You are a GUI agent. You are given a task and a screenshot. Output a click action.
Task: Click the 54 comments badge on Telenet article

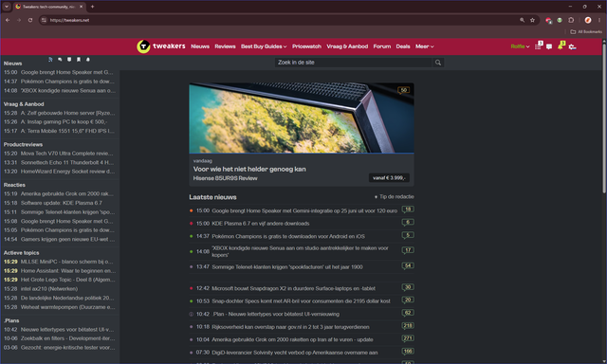tap(408, 265)
